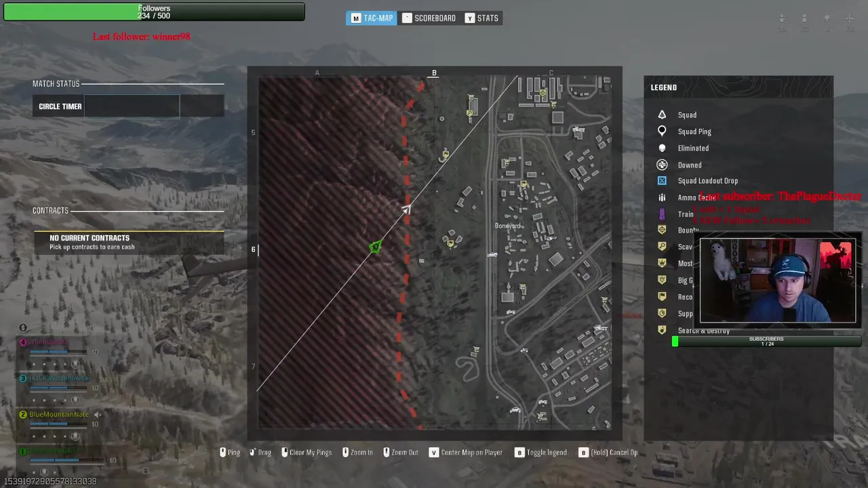
Task: Click the Clear My Pings prompt
Action: (307, 453)
